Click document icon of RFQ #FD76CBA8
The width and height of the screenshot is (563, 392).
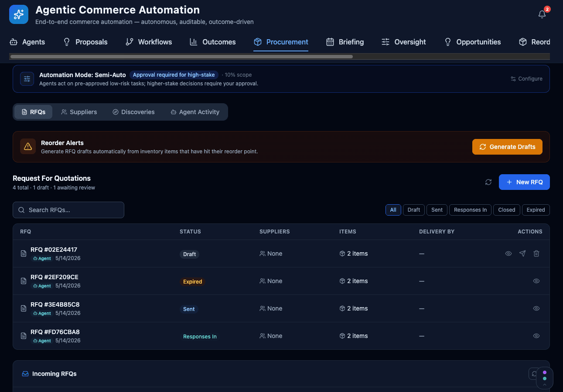[x=24, y=336]
